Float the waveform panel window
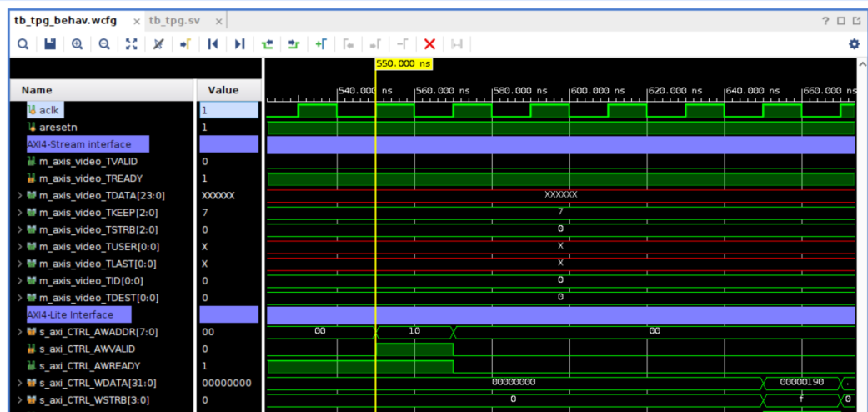868x412 pixels. [856, 21]
